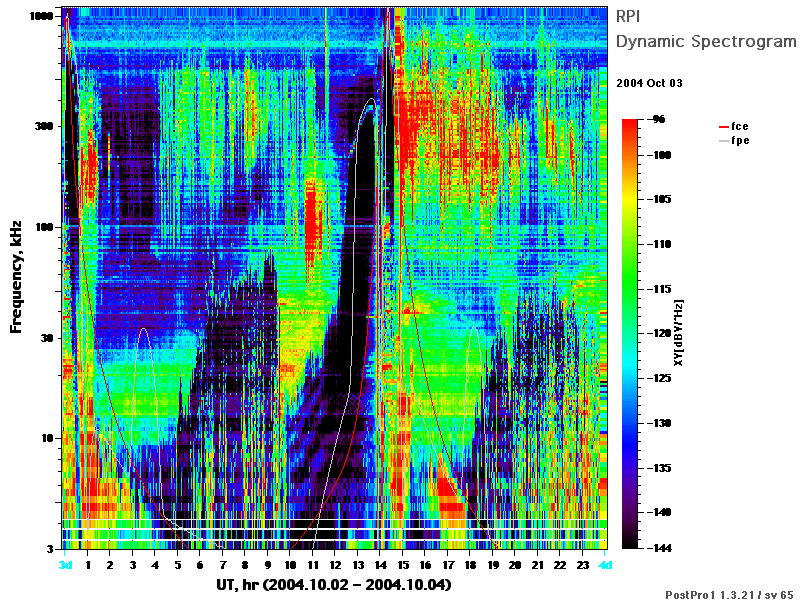Select the -144 label at the colorbar bottom
Viewport: 800px width, 600px height.
pyautogui.click(x=660, y=548)
